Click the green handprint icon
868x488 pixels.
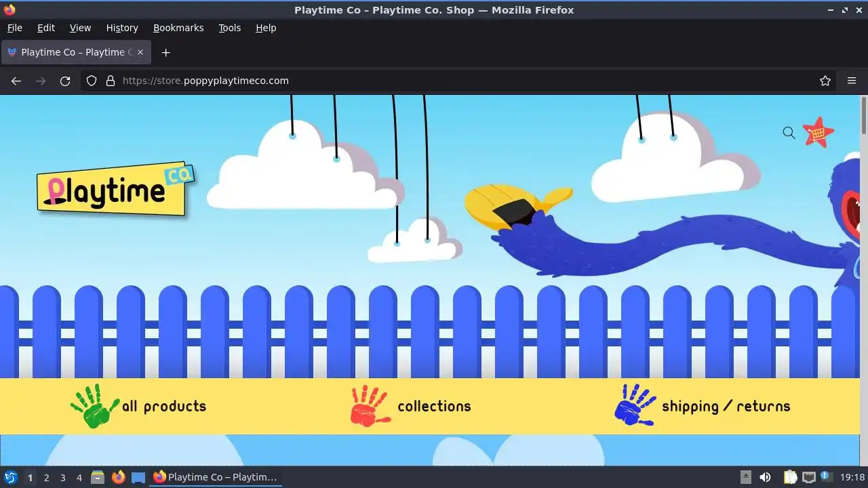(x=94, y=406)
